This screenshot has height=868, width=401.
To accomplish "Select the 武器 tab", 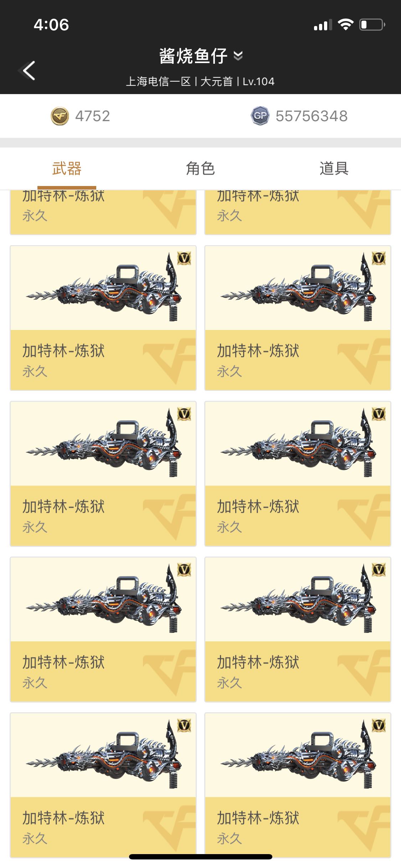I will point(67,168).
